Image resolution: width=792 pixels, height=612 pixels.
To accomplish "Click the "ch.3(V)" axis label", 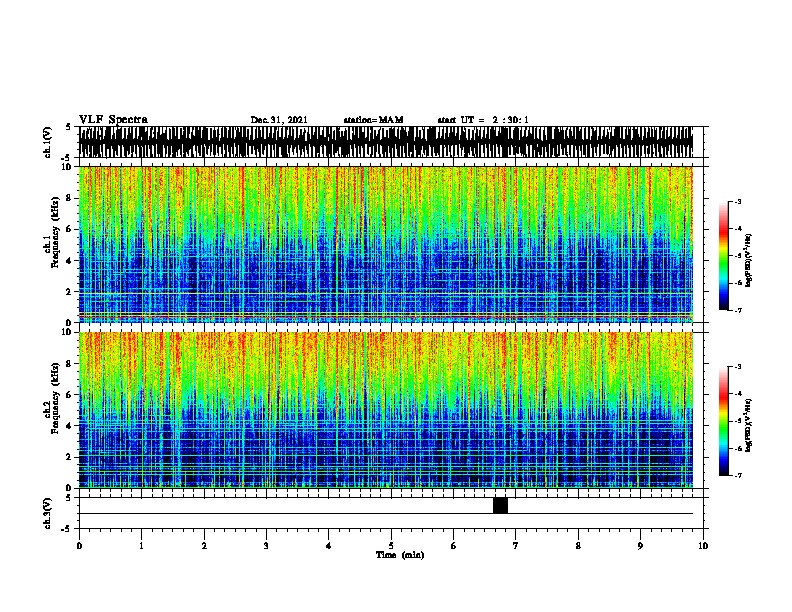I will [x=47, y=513].
